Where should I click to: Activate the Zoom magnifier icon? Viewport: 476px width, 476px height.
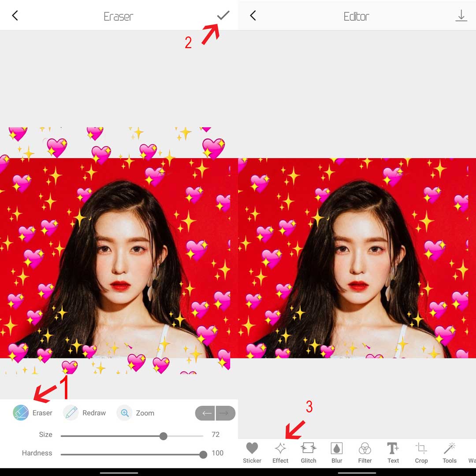pos(124,413)
